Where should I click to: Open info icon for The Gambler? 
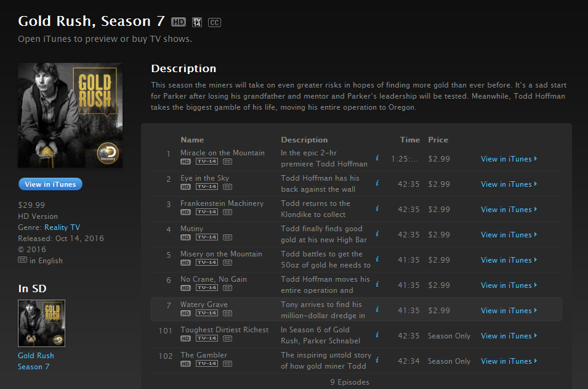(x=377, y=360)
